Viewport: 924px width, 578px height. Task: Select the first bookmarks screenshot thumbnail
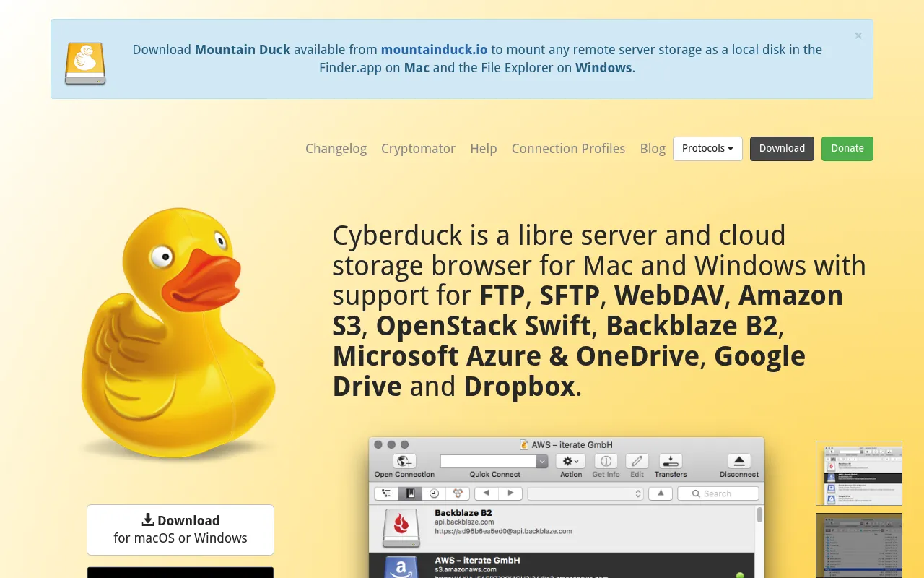coord(859,473)
